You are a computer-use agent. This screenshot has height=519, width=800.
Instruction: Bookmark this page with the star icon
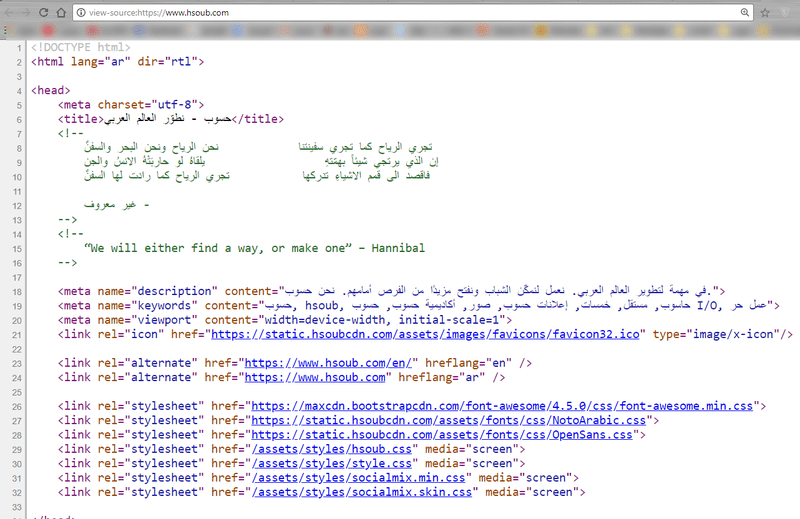[x=764, y=12]
